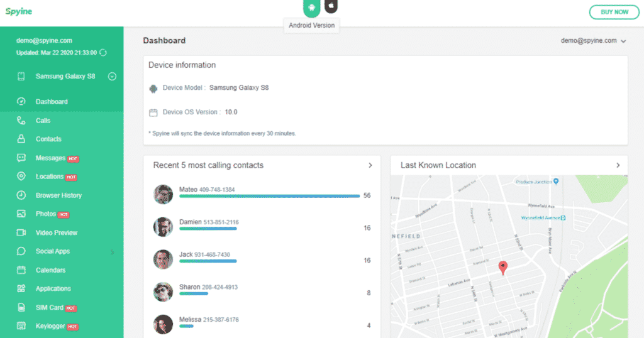This screenshot has width=644, height=338.
Task: Click the Spyine logo link
Action: tap(19, 11)
